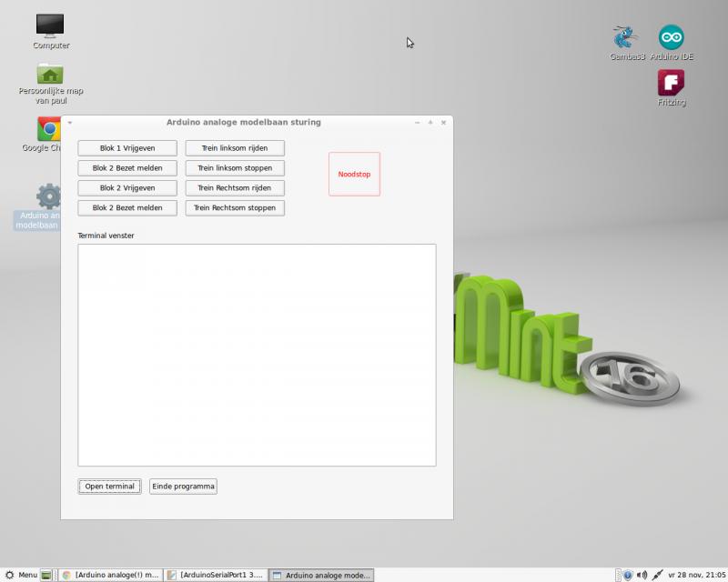
Task: Open the clock showing vr 28 nov, 21:05
Action: point(696,575)
